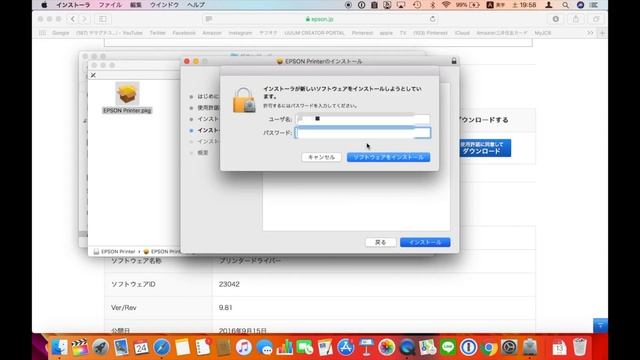Image resolution: width=640 pixels, height=360 pixels.
Task: Open Launchpad rocket icon in Dock
Action: pos(100,347)
